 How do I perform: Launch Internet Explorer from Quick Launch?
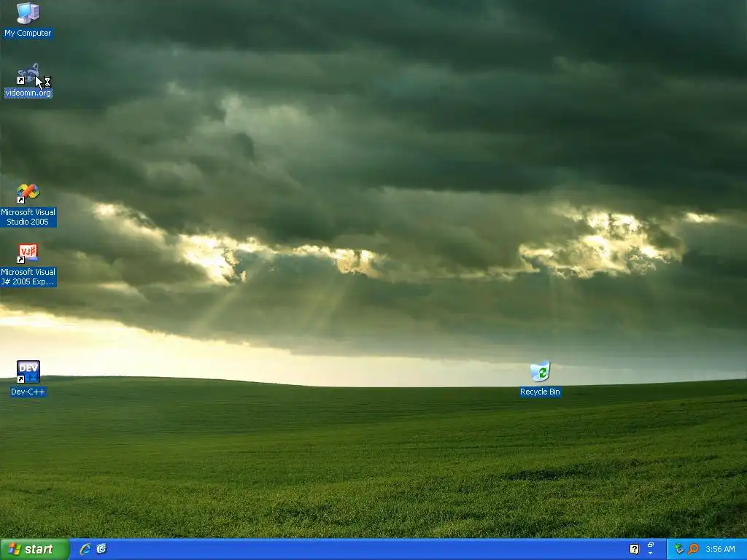point(85,549)
